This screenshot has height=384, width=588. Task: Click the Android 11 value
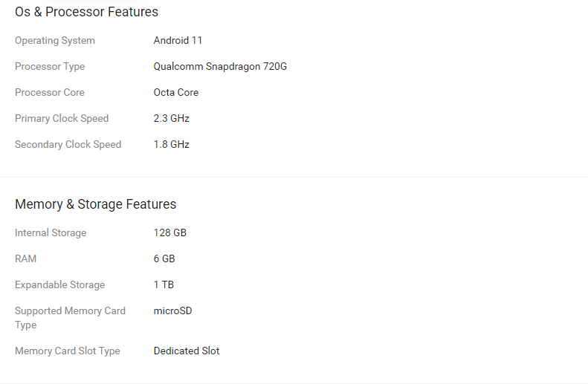pyautogui.click(x=178, y=41)
